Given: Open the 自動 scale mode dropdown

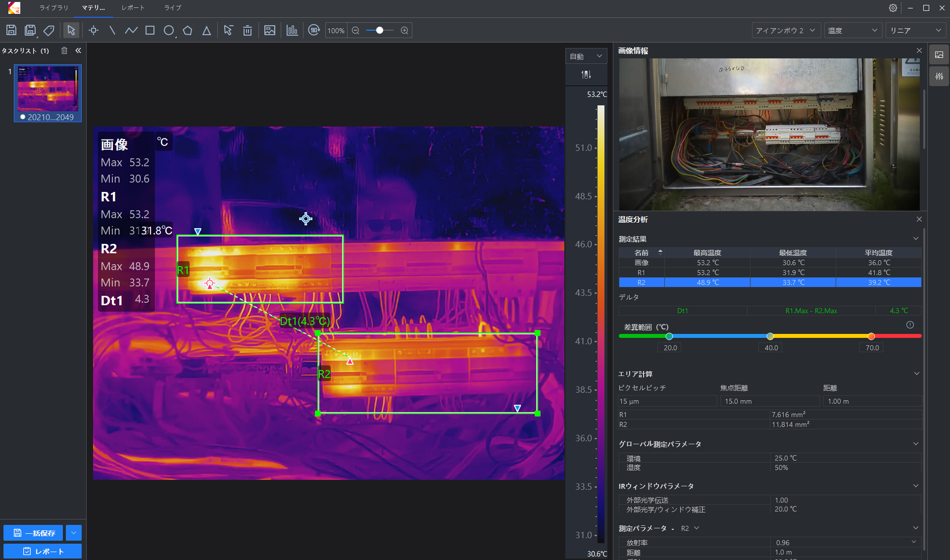Looking at the screenshot, I should (x=586, y=56).
